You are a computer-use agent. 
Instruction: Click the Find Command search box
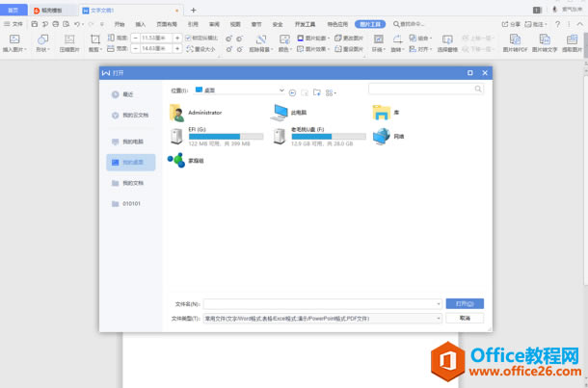click(409, 24)
